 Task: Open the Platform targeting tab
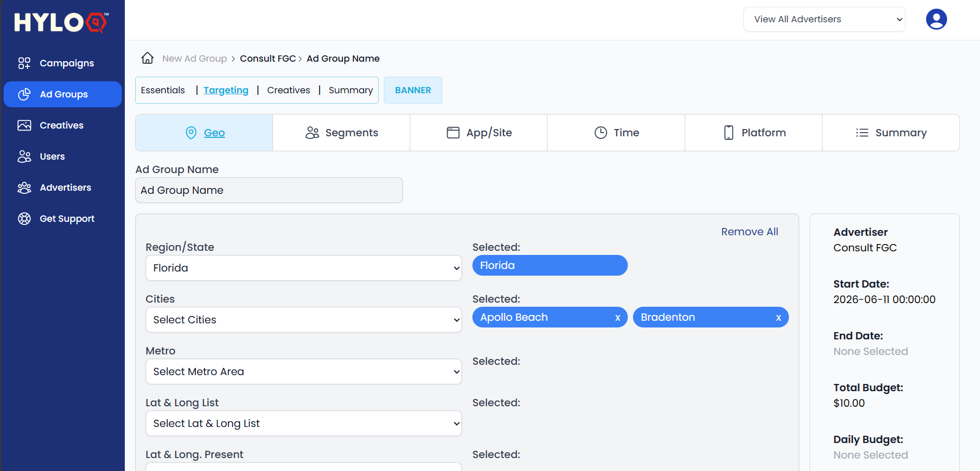[754, 133]
